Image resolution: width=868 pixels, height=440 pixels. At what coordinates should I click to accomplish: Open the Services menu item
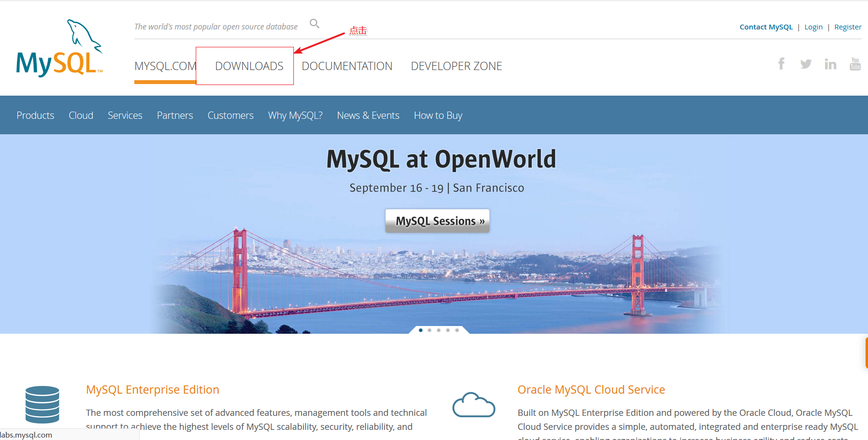tap(125, 115)
